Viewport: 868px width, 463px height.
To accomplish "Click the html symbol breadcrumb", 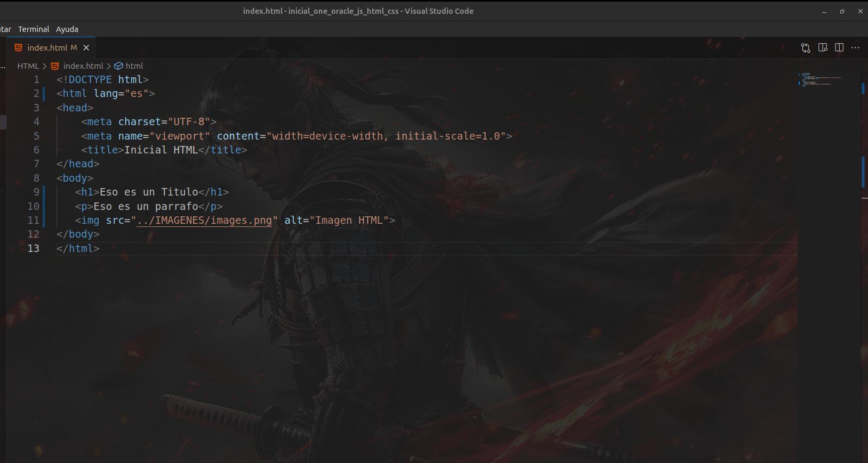I will click(134, 66).
